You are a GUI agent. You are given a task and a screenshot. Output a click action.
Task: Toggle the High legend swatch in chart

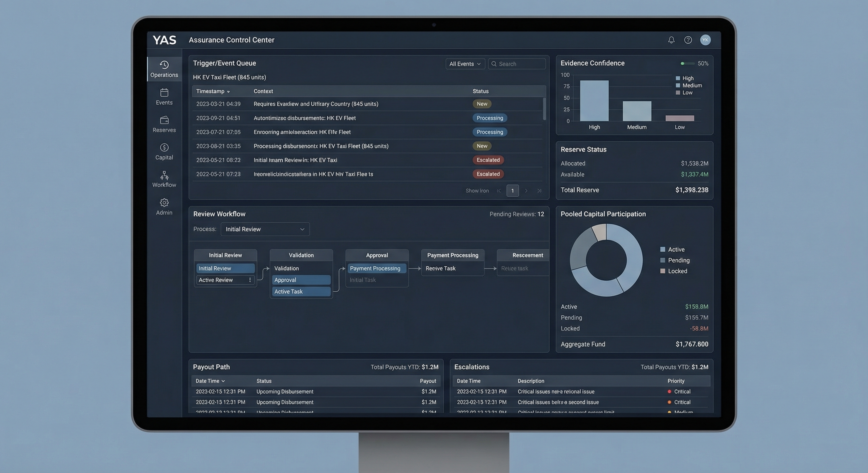point(678,78)
